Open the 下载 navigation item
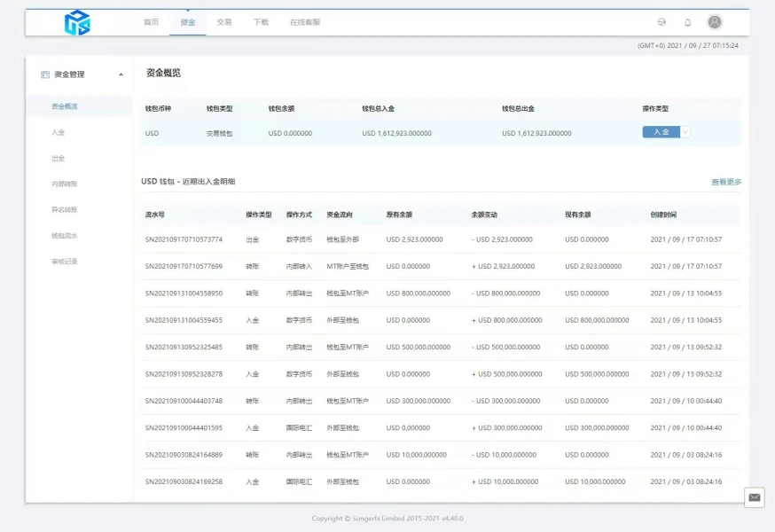The image size is (775, 532). coord(261,22)
